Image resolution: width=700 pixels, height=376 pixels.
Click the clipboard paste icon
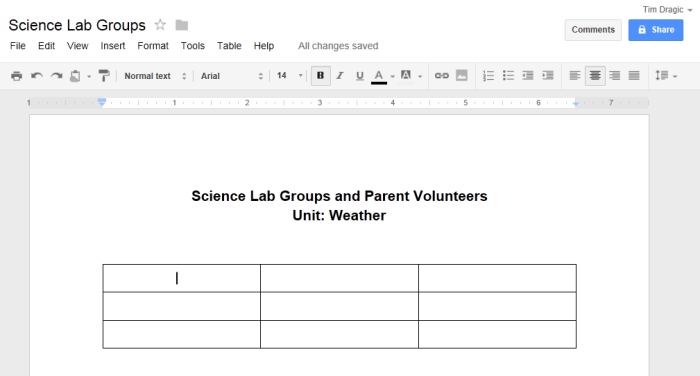[75, 76]
